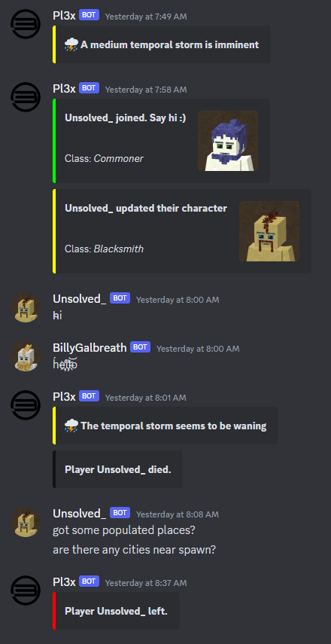This screenshot has width=331, height=644.
Task: Click Pl3x avatar on 7:58 AM message
Action: coord(26,97)
